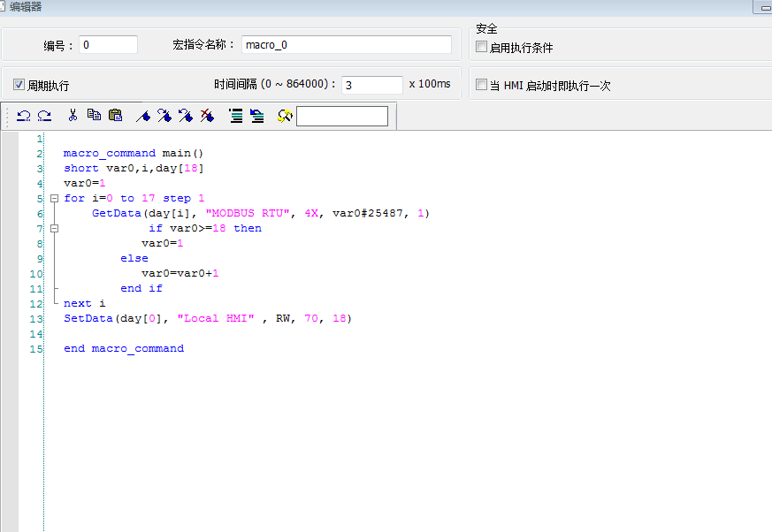The height and width of the screenshot is (532, 772).
Task: Click the second outline toolbar icon with blue arrow
Action: pyautogui.click(x=257, y=116)
